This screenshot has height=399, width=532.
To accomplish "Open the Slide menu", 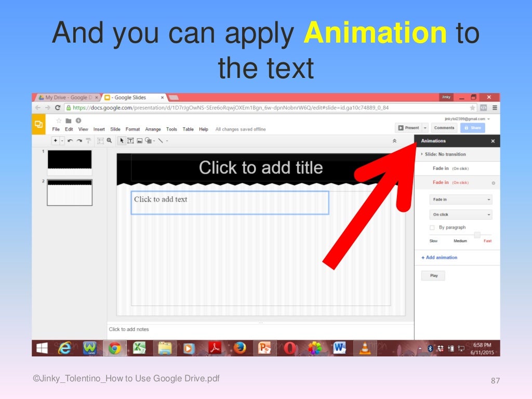I will click(115, 129).
